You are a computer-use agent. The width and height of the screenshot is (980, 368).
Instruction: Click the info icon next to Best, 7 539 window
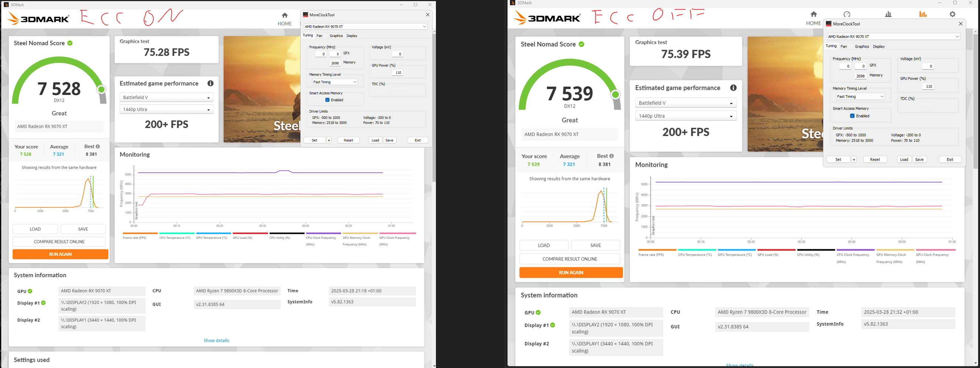click(611, 156)
